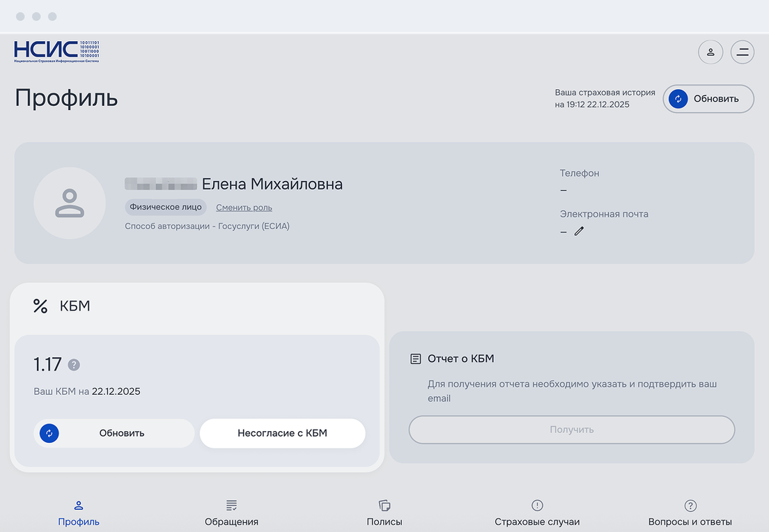Click the profile avatar placeholder
Image resolution: width=769 pixels, height=532 pixels.
(70, 203)
